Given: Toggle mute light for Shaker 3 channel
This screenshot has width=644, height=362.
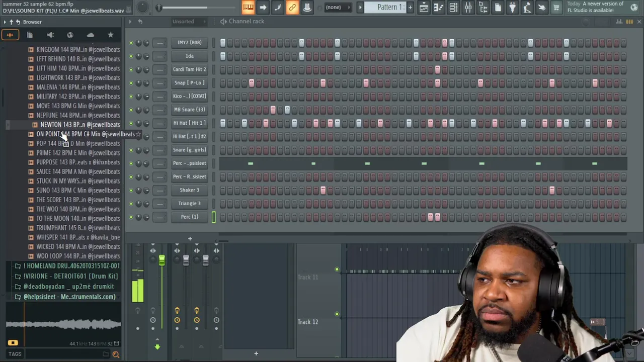Looking at the screenshot, I should [x=131, y=190].
